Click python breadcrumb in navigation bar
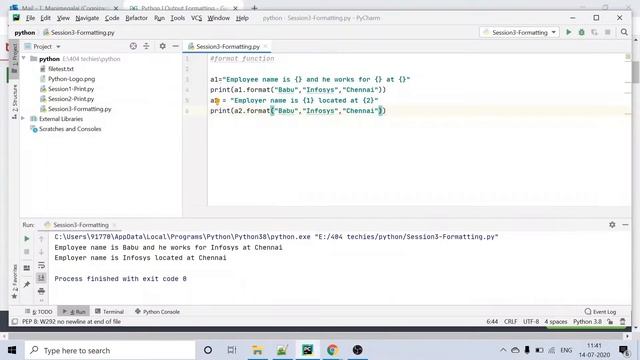This screenshot has height=360, width=640. coord(24,33)
